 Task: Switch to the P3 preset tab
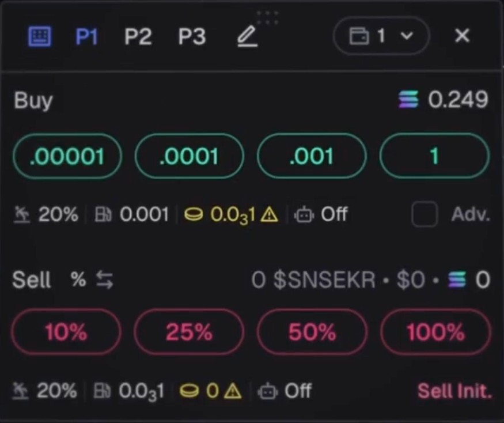click(191, 37)
